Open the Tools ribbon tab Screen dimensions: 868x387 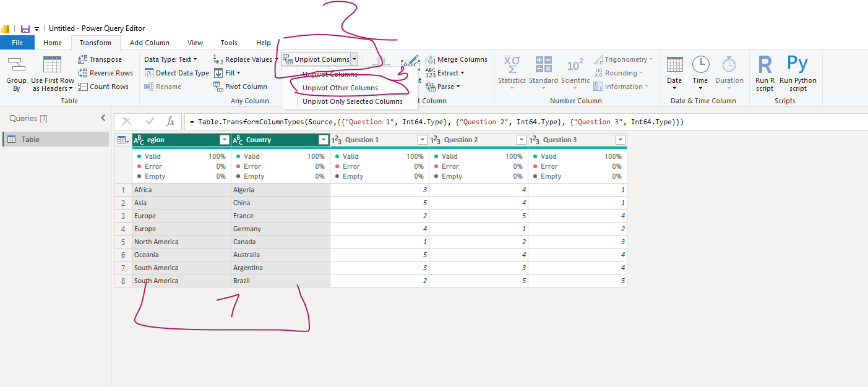click(229, 43)
